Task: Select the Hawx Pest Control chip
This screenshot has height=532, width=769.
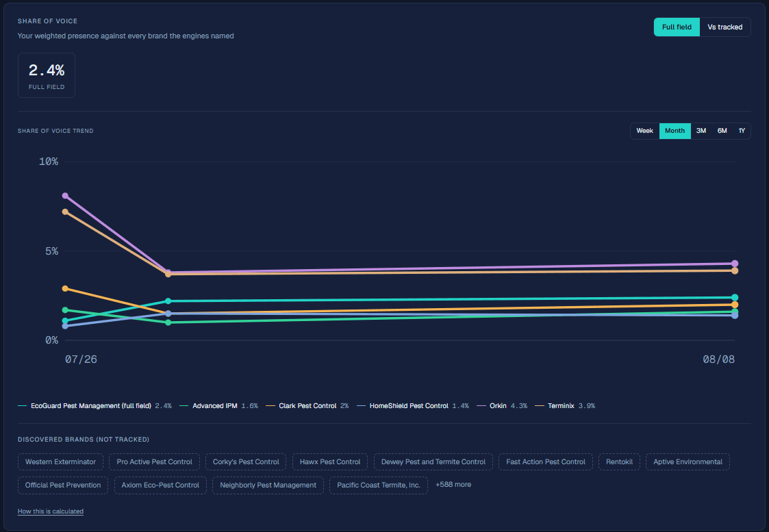Action: coord(330,462)
